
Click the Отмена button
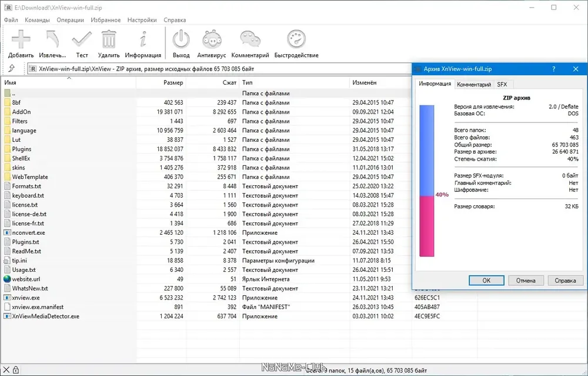coord(525,280)
